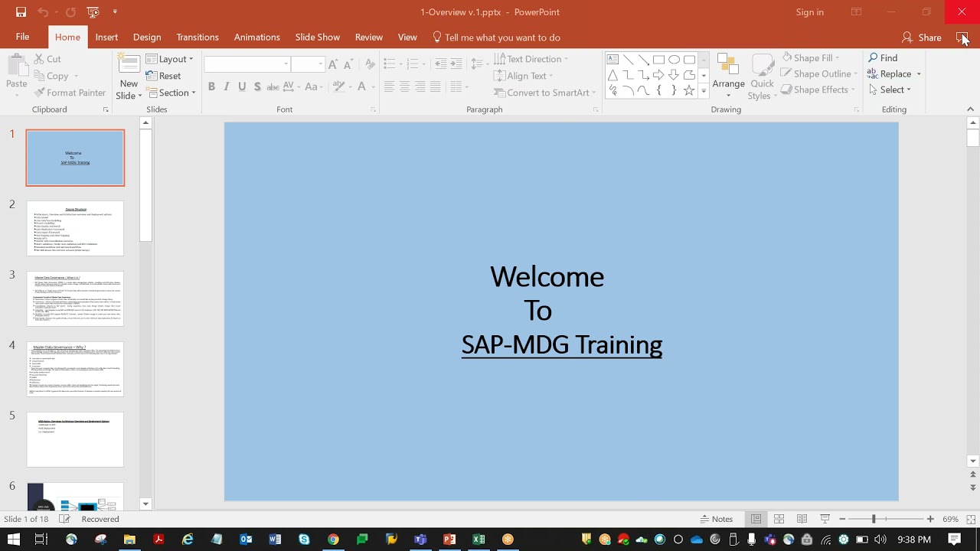Switch to Slide Sorter view in status bar
The width and height of the screenshot is (980, 551).
[779, 519]
